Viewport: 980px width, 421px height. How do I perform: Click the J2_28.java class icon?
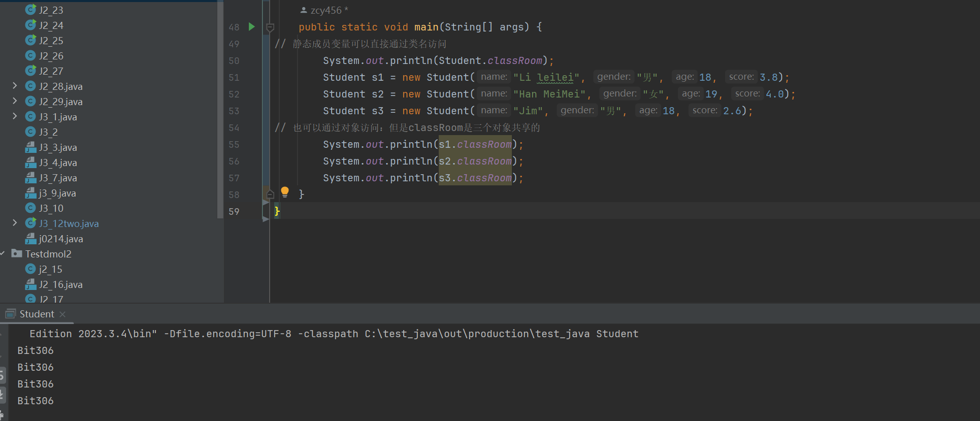coord(30,86)
